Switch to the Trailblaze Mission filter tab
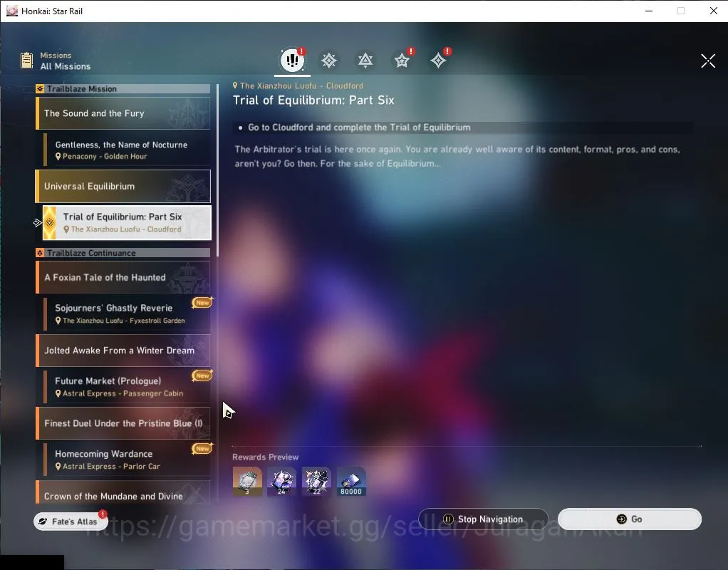728x570 pixels. (x=328, y=61)
